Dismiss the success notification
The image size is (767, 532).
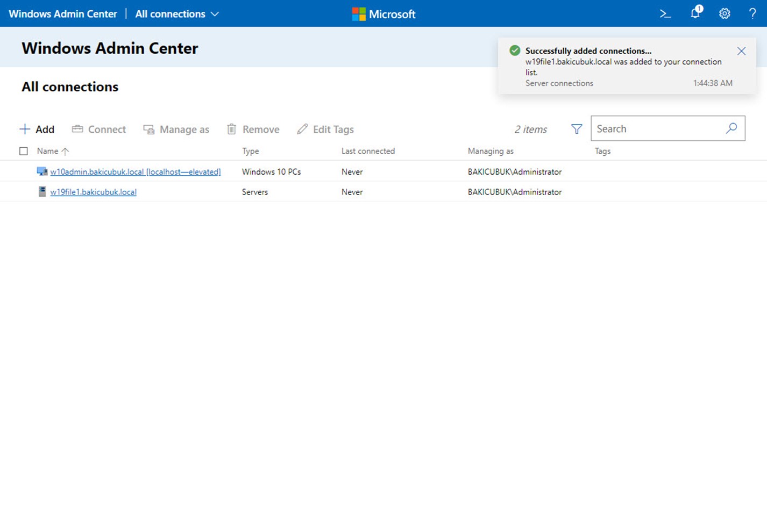pyautogui.click(x=741, y=51)
